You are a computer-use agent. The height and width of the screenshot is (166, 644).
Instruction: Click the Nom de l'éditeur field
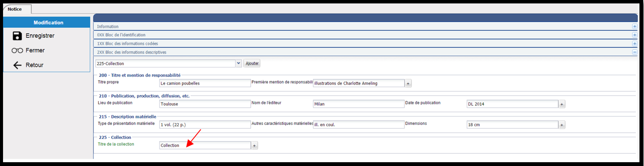359,104
